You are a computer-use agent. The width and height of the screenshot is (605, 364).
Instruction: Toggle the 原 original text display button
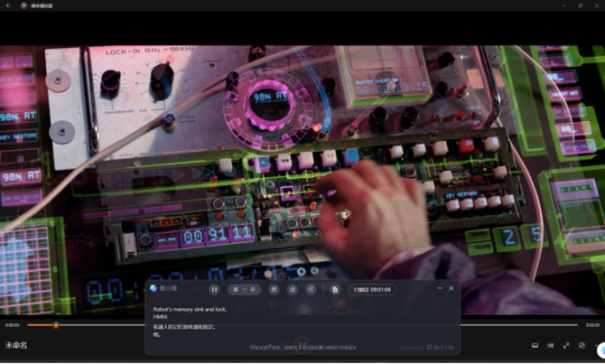(x=274, y=290)
